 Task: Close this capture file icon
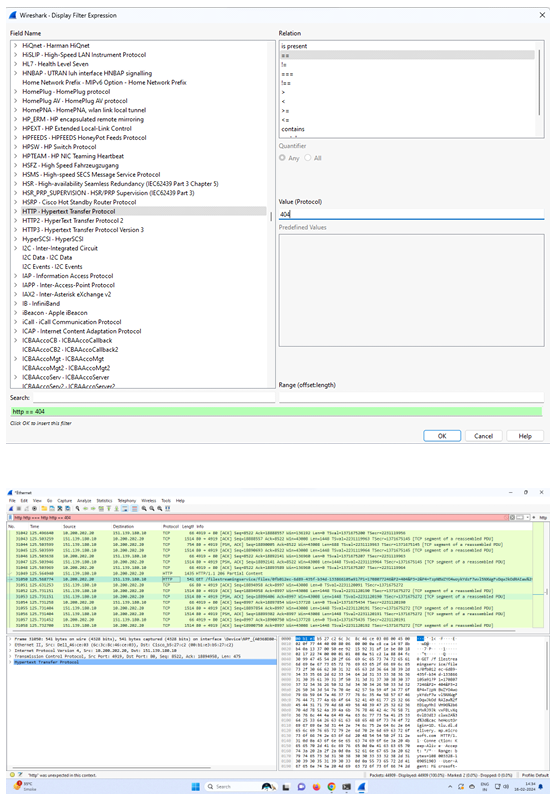pyautogui.click(x=60, y=509)
